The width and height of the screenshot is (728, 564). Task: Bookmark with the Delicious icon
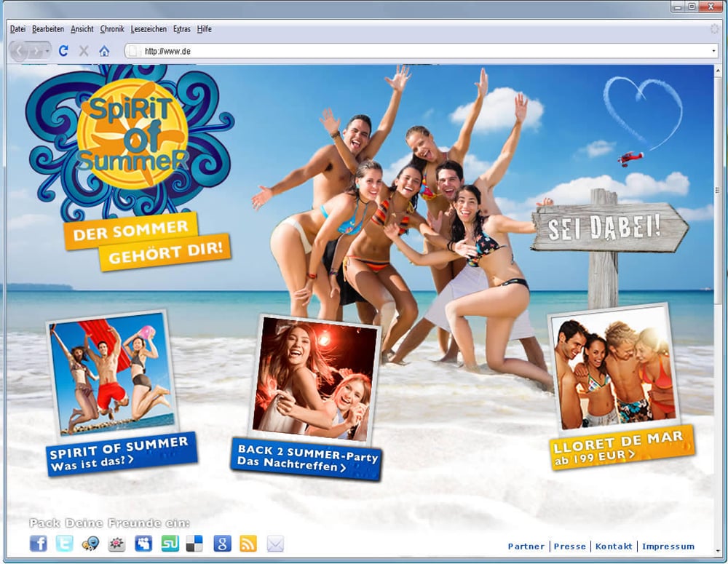pos(194,544)
